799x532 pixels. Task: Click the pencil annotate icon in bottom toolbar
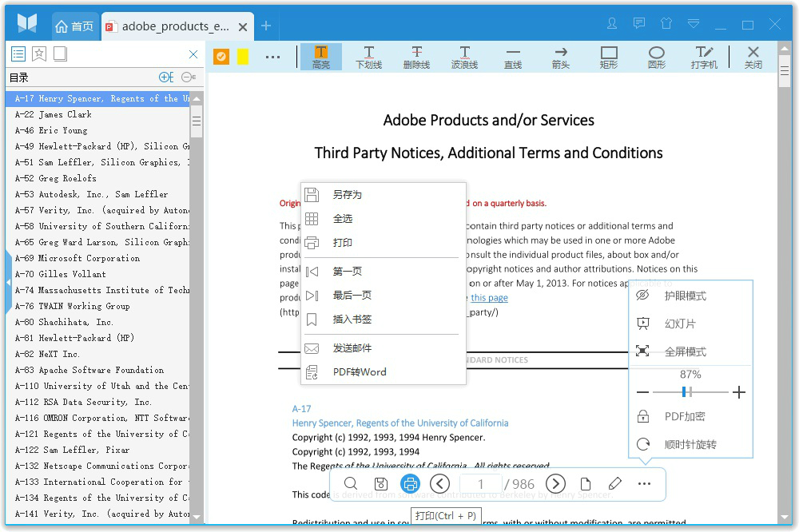(615, 483)
